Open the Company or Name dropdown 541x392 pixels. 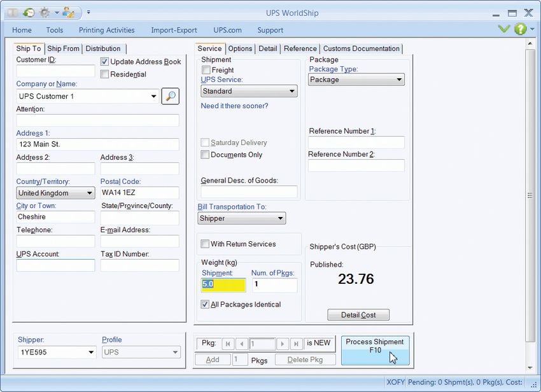(153, 96)
